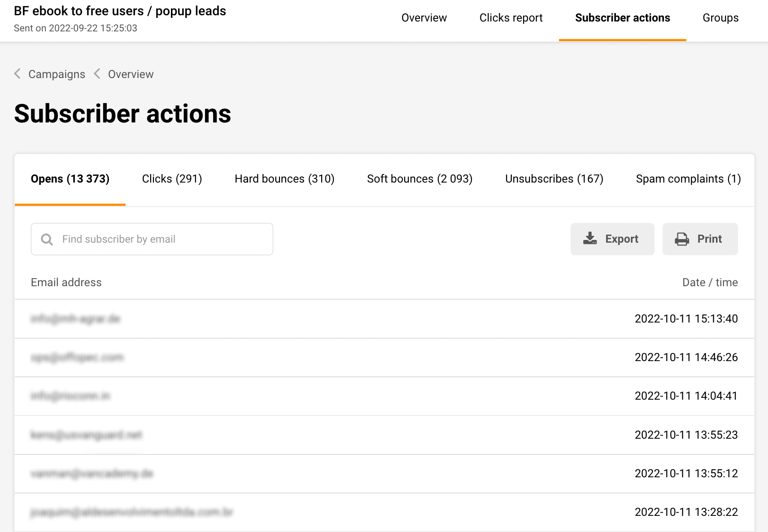Click the back chevron before Campaigns
Image resolution: width=768 pixels, height=532 pixels.
tap(17, 74)
